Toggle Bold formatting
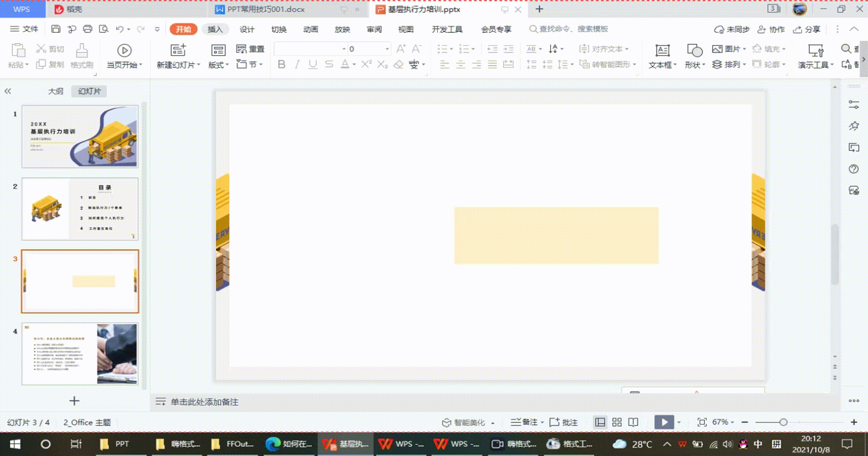This screenshot has height=456, width=868. point(282,64)
